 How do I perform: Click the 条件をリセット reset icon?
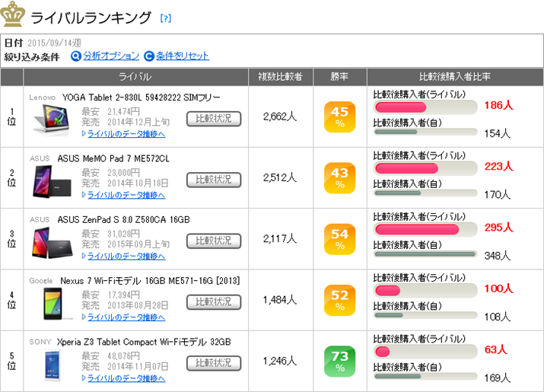tap(149, 56)
